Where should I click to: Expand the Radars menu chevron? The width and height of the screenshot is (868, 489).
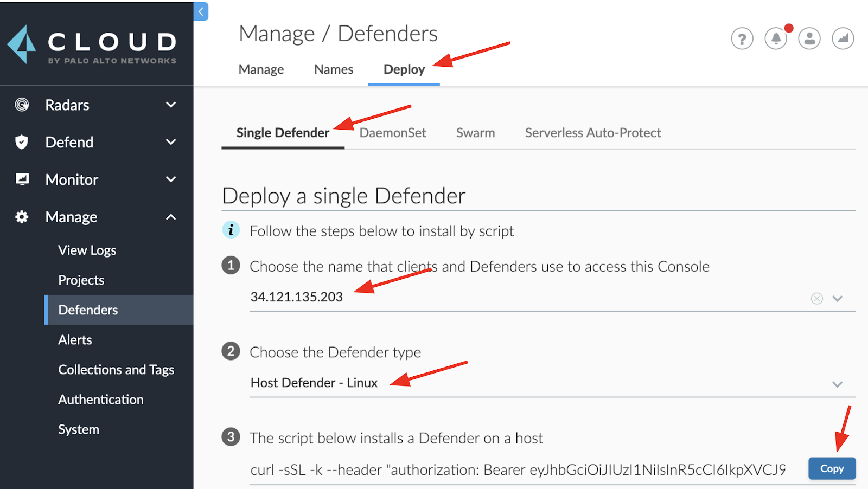pyautogui.click(x=171, y=105)
